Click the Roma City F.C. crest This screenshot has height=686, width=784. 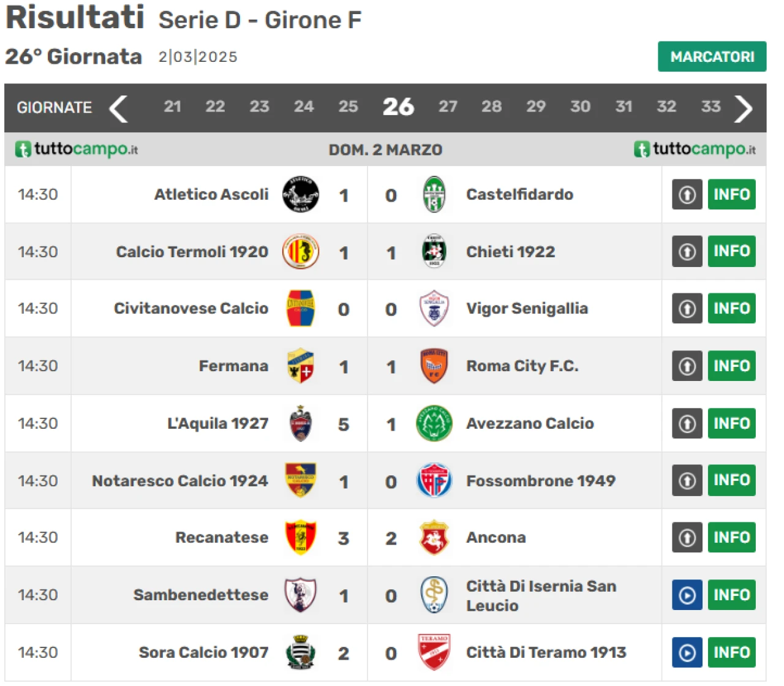pos(434,366)
